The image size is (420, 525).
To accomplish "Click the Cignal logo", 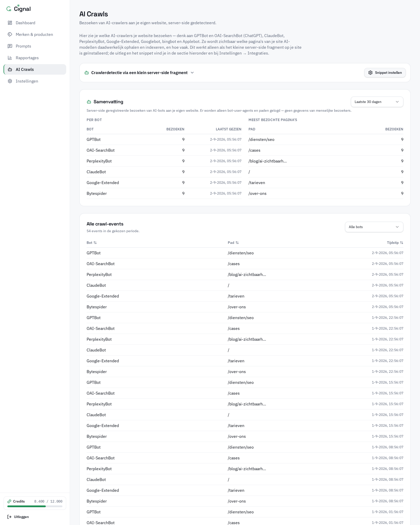I will 18,9.
